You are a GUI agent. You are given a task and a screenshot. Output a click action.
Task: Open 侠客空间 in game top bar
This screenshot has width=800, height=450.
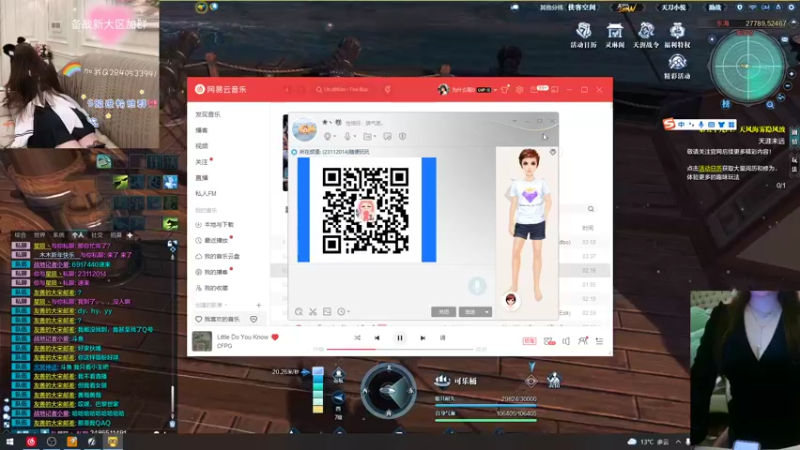(x=582, y=7)
